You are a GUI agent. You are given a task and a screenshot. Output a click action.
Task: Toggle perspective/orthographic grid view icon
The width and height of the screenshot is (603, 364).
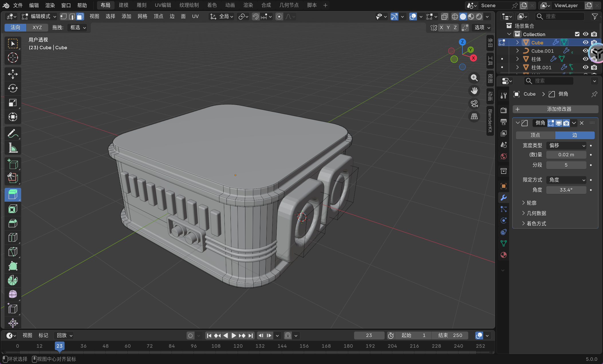tap(474, 116)
